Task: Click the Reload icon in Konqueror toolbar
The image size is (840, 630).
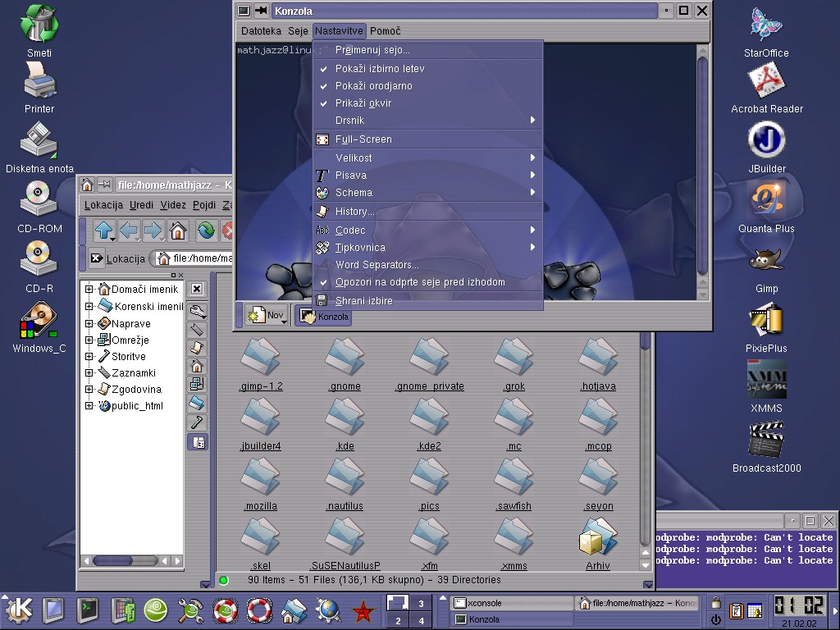Action: (206, 231)
